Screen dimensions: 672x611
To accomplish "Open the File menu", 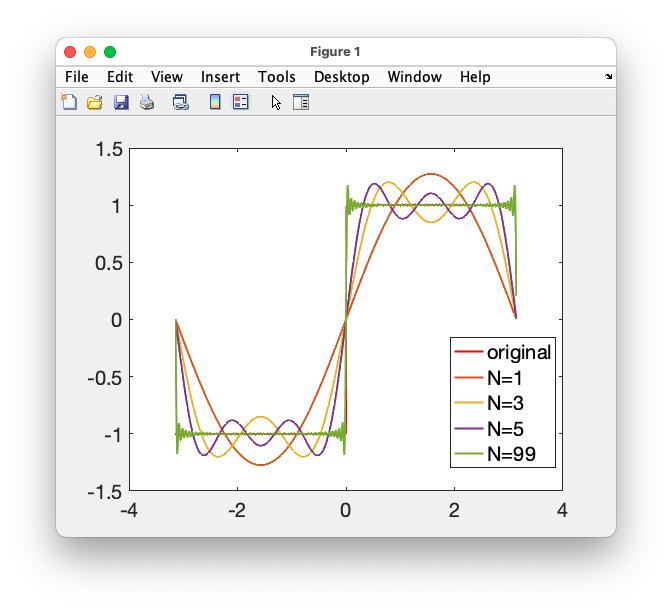I will 77,77.
